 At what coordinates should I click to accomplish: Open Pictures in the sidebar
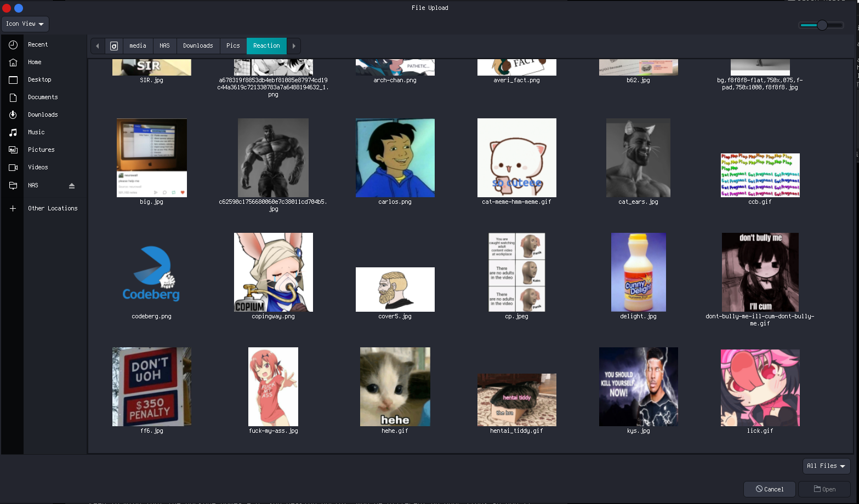(x=41, y=150)
